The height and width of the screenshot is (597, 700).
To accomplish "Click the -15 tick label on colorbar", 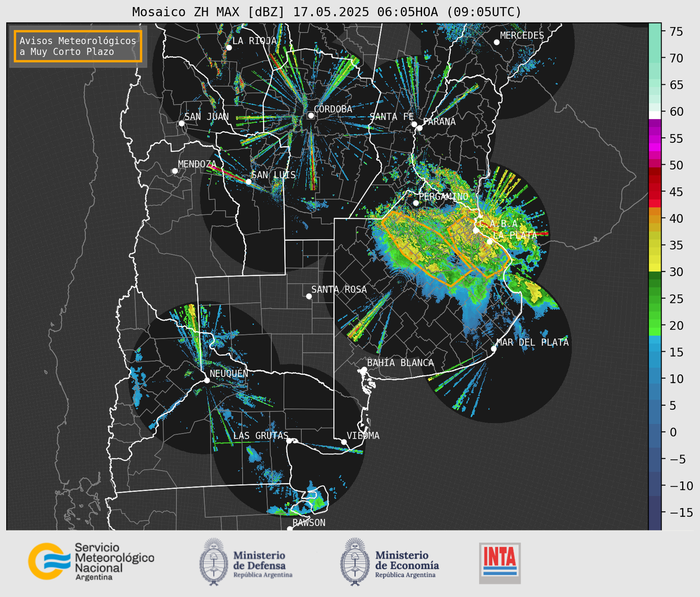I will coord(681,513).
